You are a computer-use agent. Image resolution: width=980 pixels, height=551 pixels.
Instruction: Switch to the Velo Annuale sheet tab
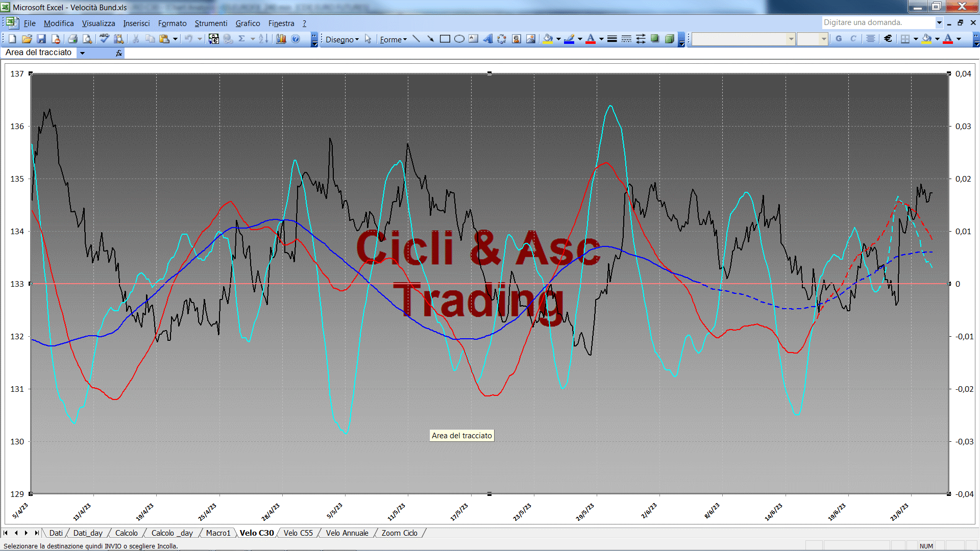click(x=347, y=533)
